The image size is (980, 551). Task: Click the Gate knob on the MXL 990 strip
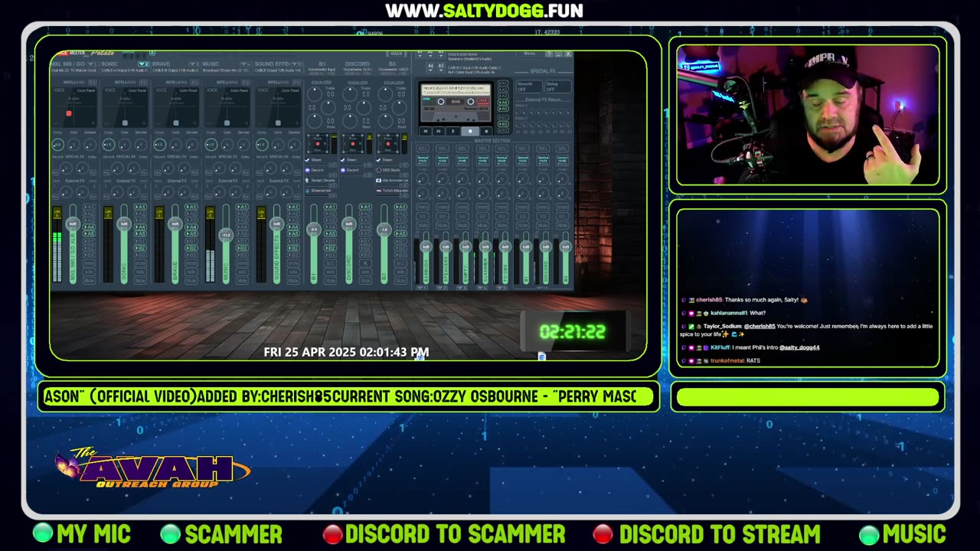coord(73,145)
